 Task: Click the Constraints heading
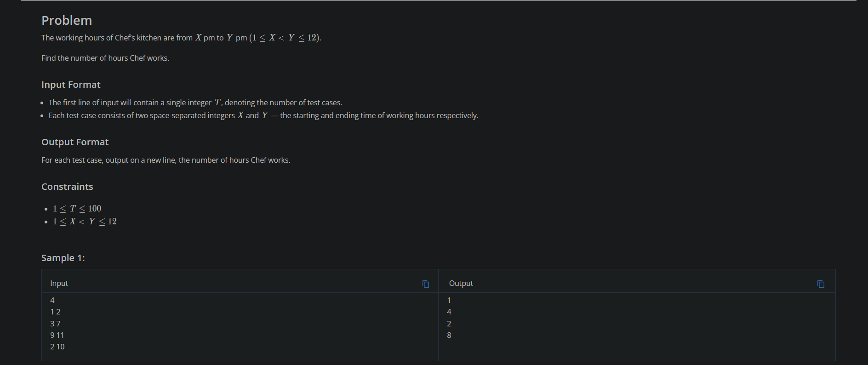67,187
